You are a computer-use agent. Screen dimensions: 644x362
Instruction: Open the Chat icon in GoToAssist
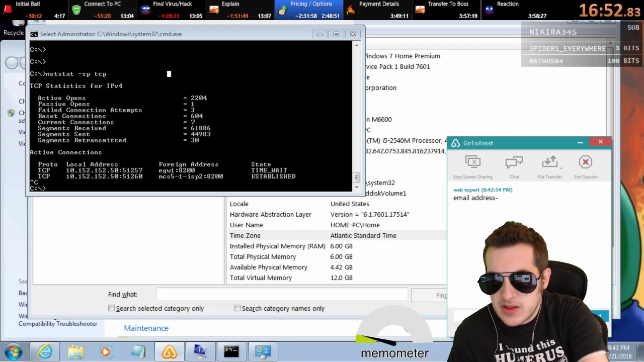pos(514,162)
